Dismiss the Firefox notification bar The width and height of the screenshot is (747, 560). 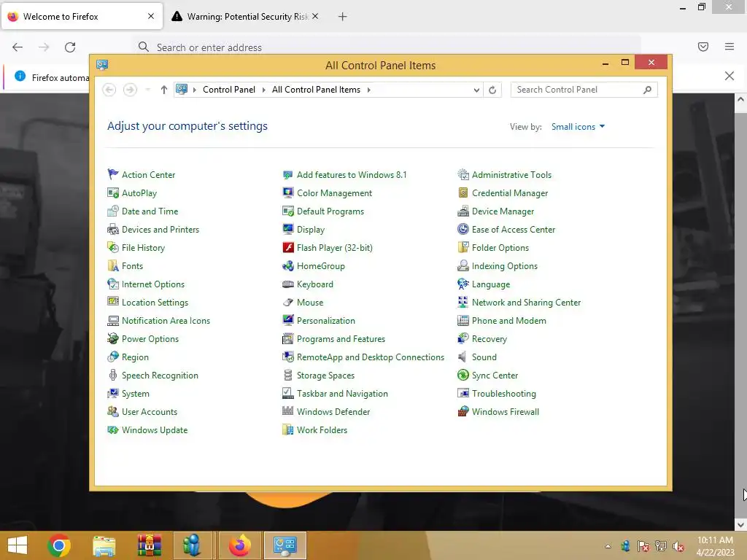[729, 76]
